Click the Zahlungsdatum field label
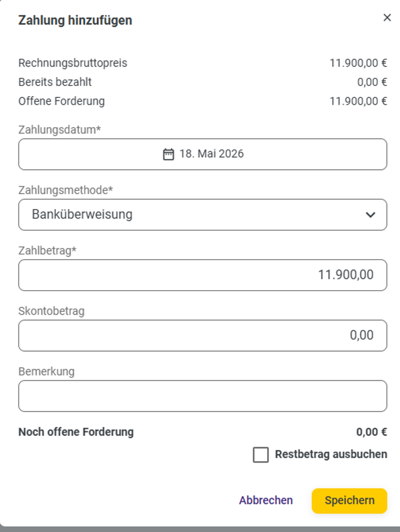 tap(60, 130)
